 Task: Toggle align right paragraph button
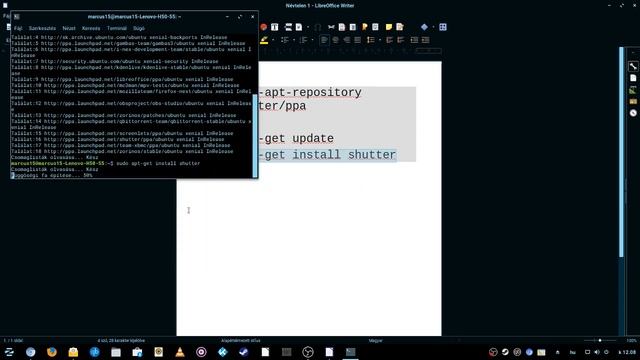[347, 40]
